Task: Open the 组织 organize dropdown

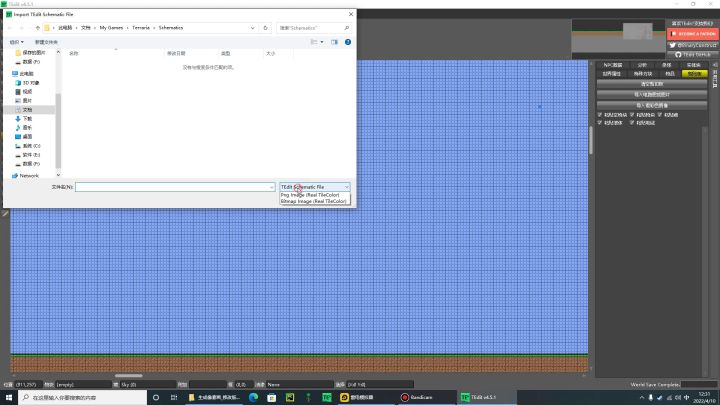Action: 17,42
